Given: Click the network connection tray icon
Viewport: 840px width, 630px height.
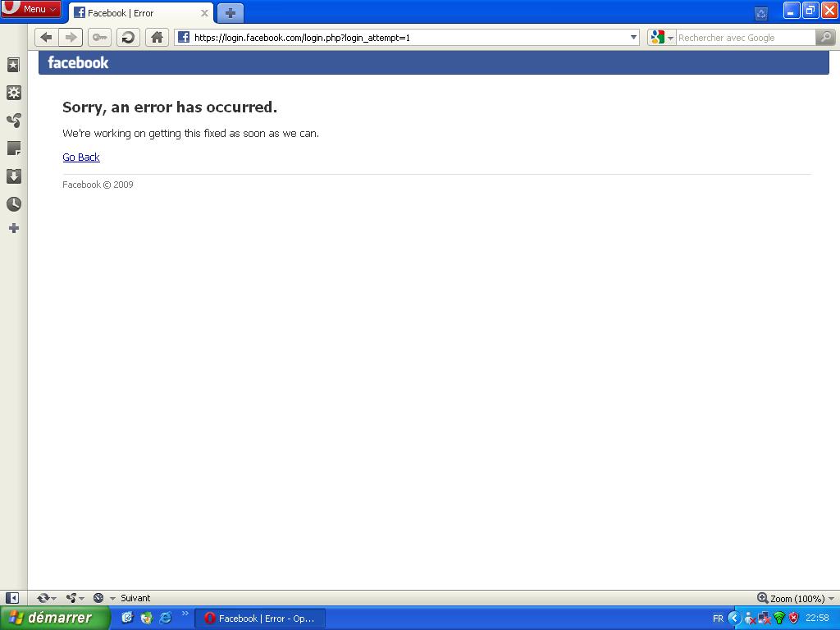Looking at the screenshot, I should click(x=765, y=619).
